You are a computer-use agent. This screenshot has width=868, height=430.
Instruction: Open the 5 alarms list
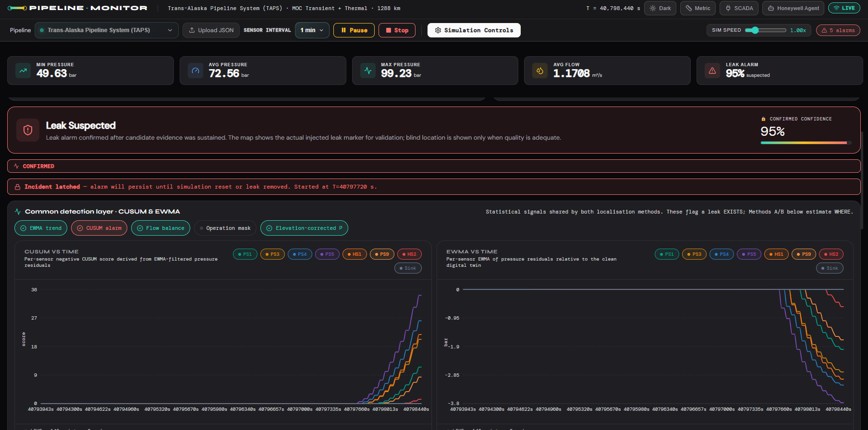point(838,30)
